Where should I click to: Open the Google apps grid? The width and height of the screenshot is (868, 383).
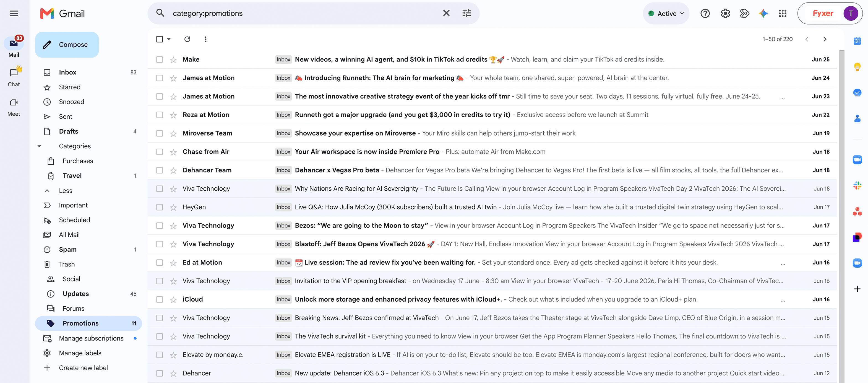point(782,14)
